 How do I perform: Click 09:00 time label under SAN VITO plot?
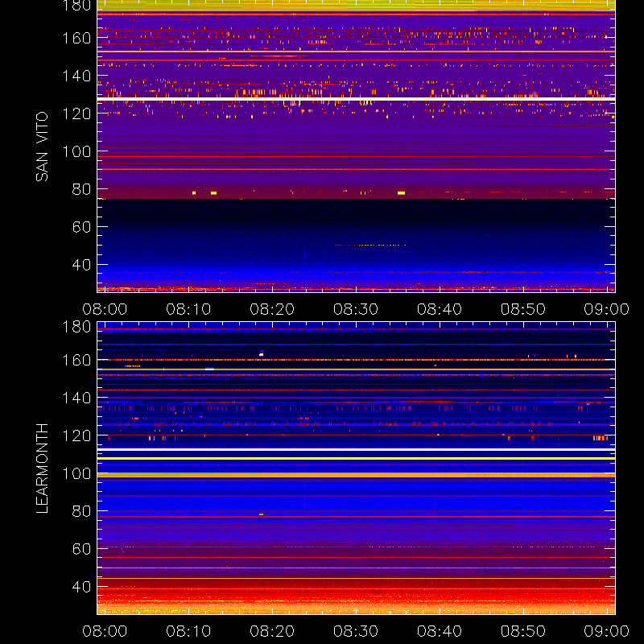(607, 309)
